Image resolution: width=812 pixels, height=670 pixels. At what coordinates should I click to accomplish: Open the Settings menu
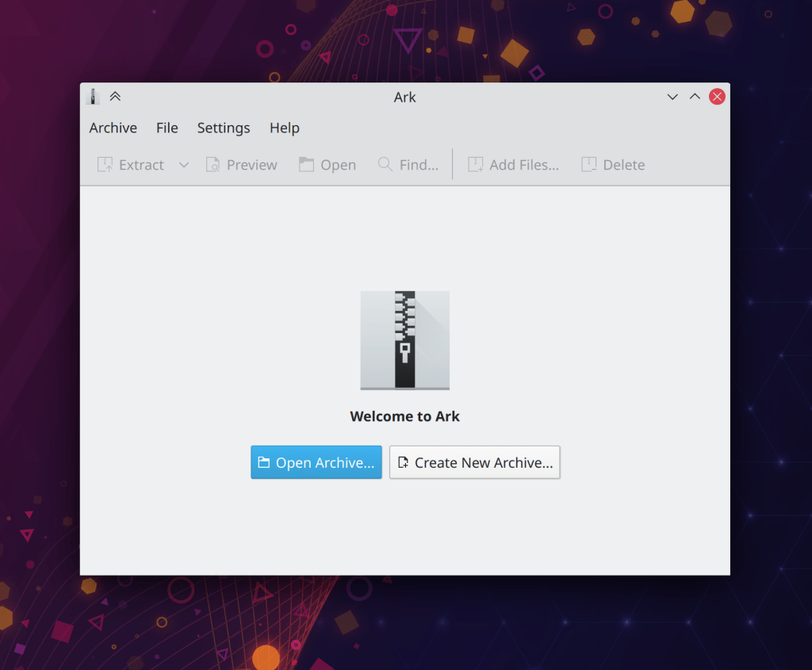pos(224,128)
